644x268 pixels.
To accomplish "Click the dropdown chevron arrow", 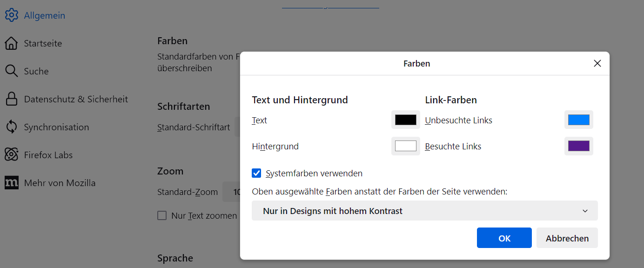I will click(x=585, y=211).
